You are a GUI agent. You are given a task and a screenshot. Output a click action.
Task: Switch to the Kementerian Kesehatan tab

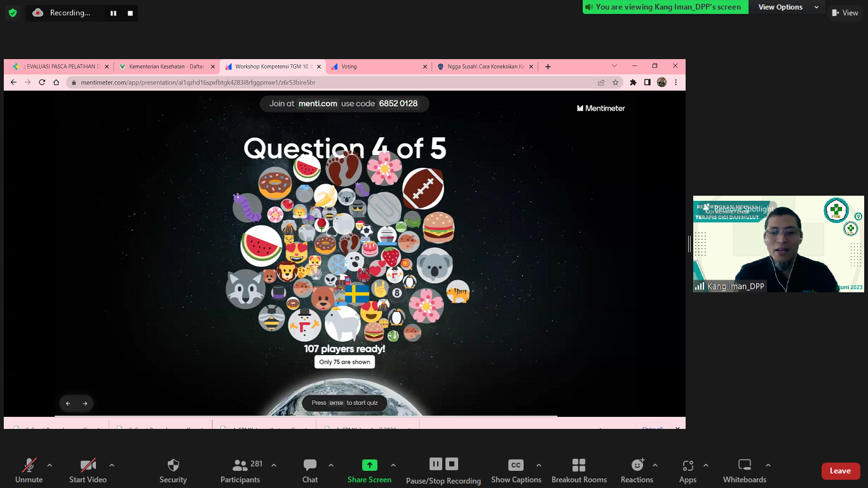[165, 66]
